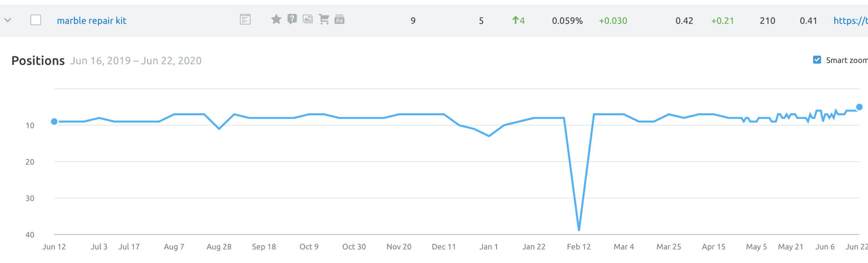The height and width of the screenshot is (263, 868).
Task: Click the Positions chart heading
Action: pos(38,61)
